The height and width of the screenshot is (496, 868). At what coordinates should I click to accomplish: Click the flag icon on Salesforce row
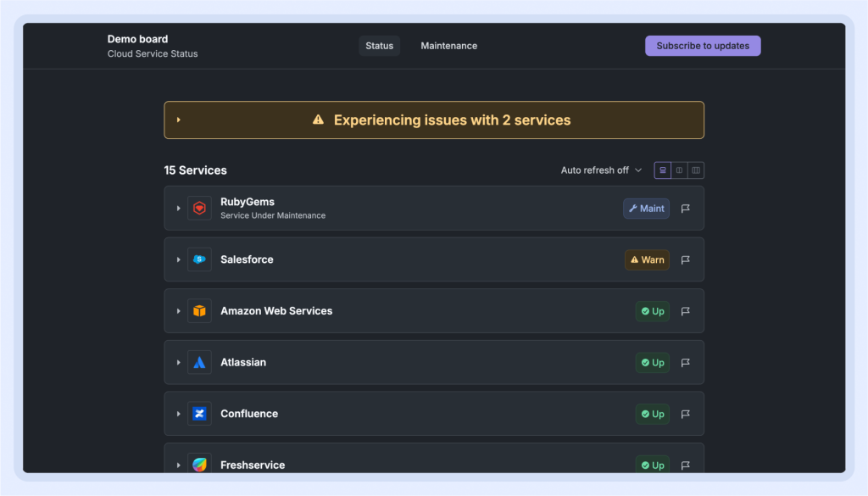(686, 259)
